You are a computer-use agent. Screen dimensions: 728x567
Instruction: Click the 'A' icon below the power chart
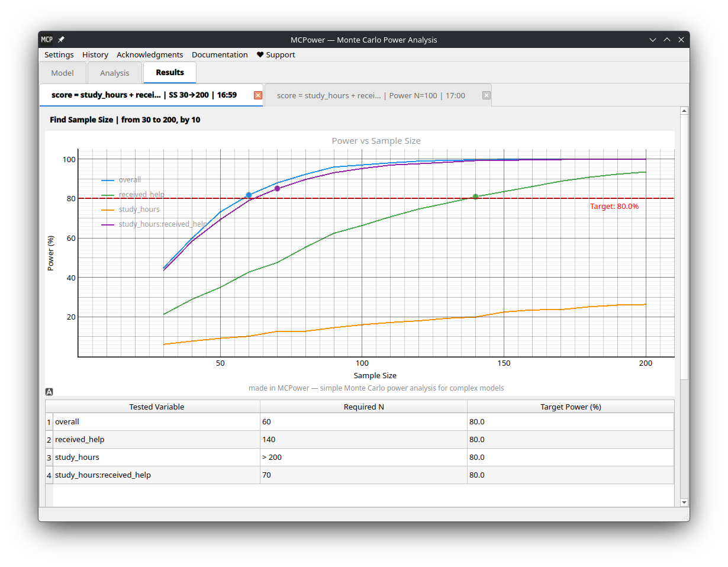tap(49, 391)
